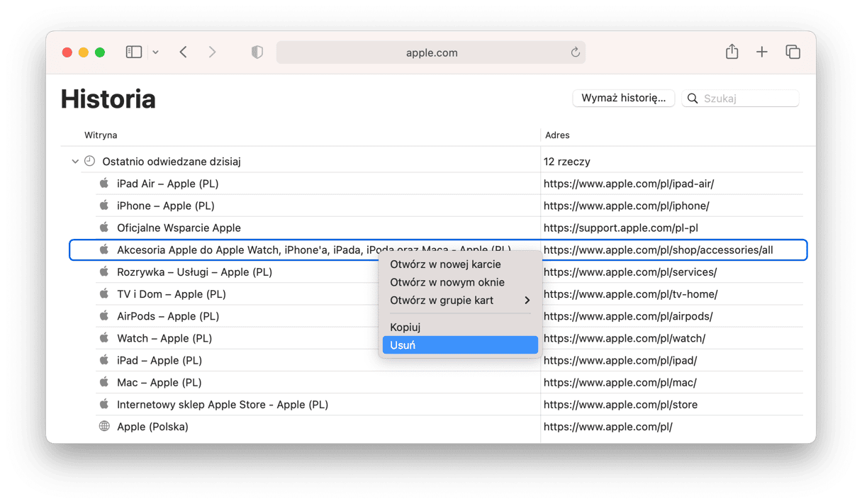Expand the 'Otwórz w grupie kart' submenu
The width and height of the screenshot is (862, 504).
(x=460, y=301)
